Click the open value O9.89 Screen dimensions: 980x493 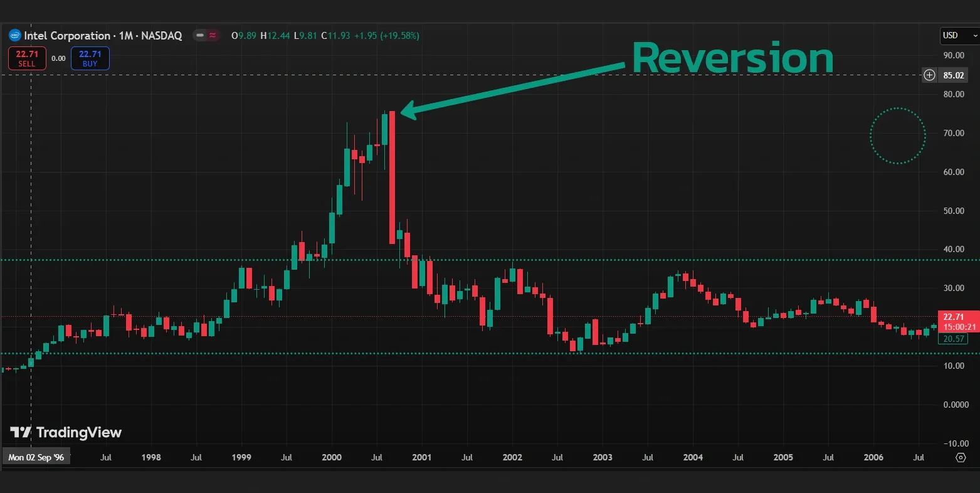(x=245, y=36)
